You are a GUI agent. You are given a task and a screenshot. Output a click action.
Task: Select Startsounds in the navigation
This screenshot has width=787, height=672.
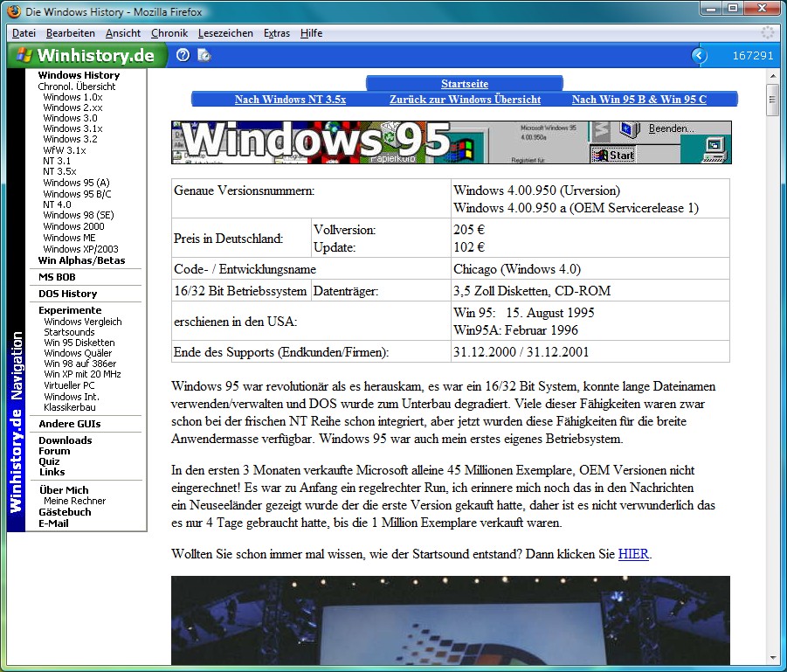(x=69, y=332)
